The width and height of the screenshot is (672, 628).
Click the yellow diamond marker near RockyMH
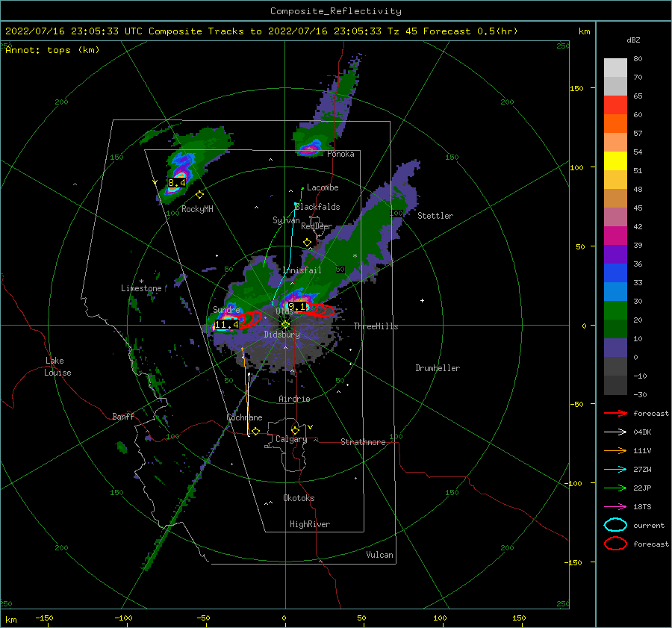(x=199, y=195)
